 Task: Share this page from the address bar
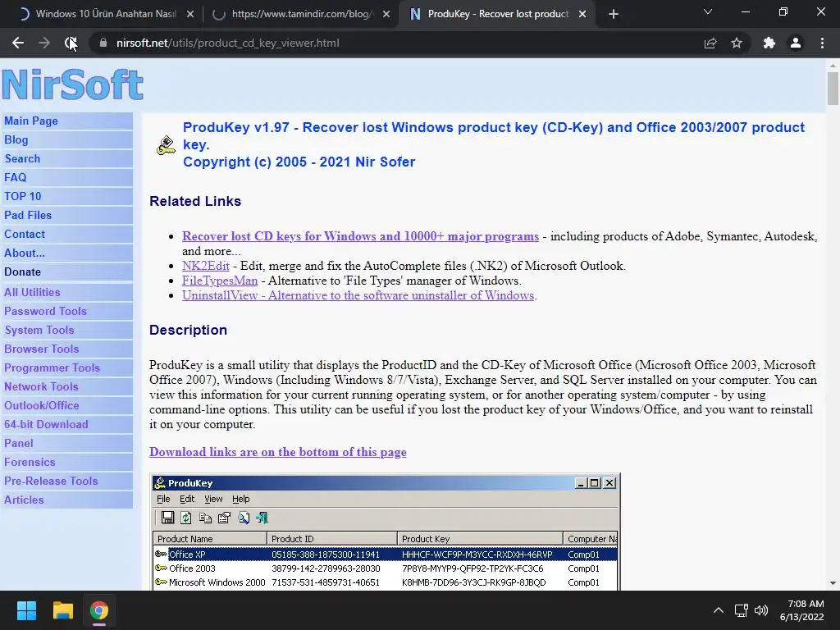pyautogui.click(x=710, y=43)
